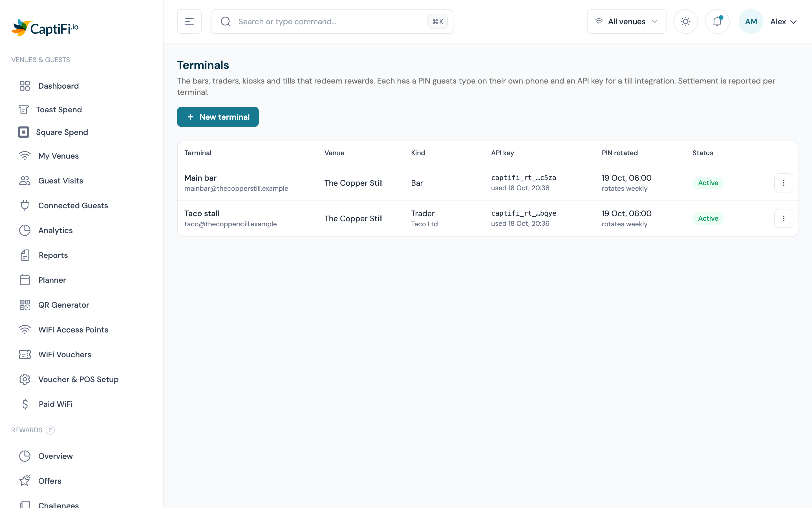Click the CaptiFi.io logo
This screenshot has height=508, width=812.
pyautogui.click(x=45, y=28)
